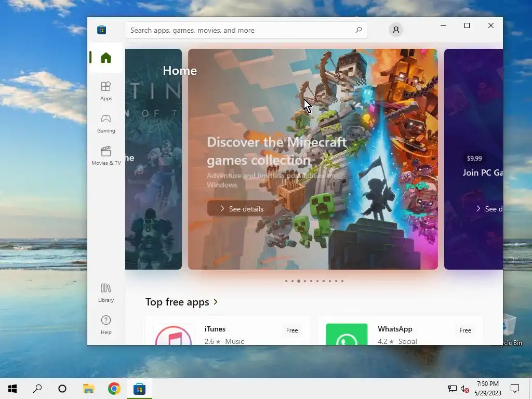The height and width of the screenshot is (399, 532).
Task: Click Discover the Minecraft games collection text
Action: pos(276,151)
